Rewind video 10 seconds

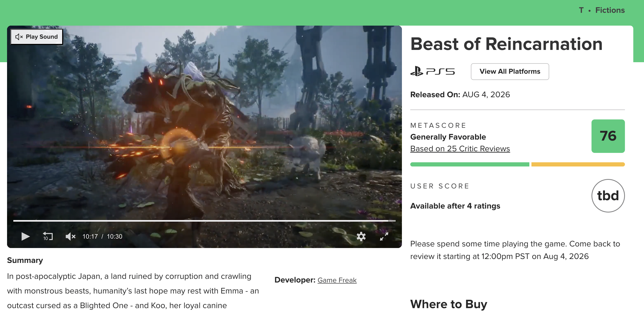click(48, 237)
